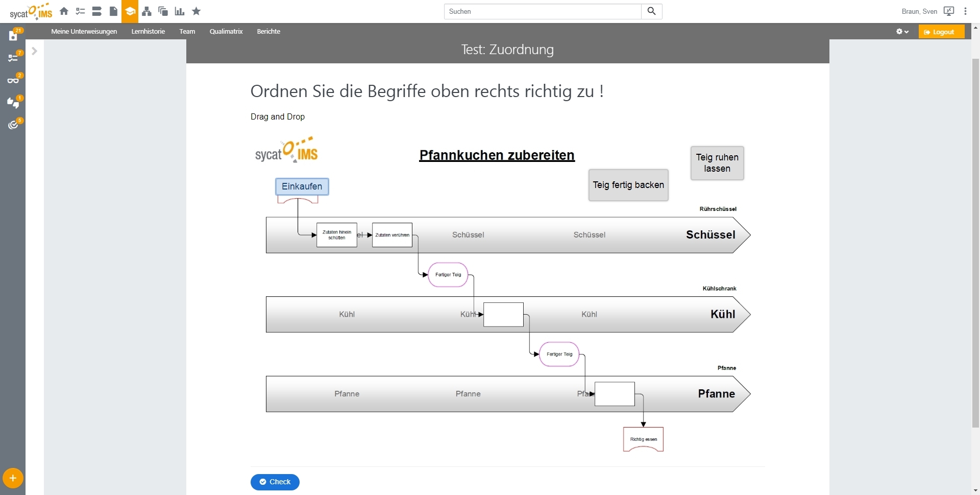This screenshot has width=980, height=495.
Task: Click the user name Braun, Sven
Action: [919, 11]
